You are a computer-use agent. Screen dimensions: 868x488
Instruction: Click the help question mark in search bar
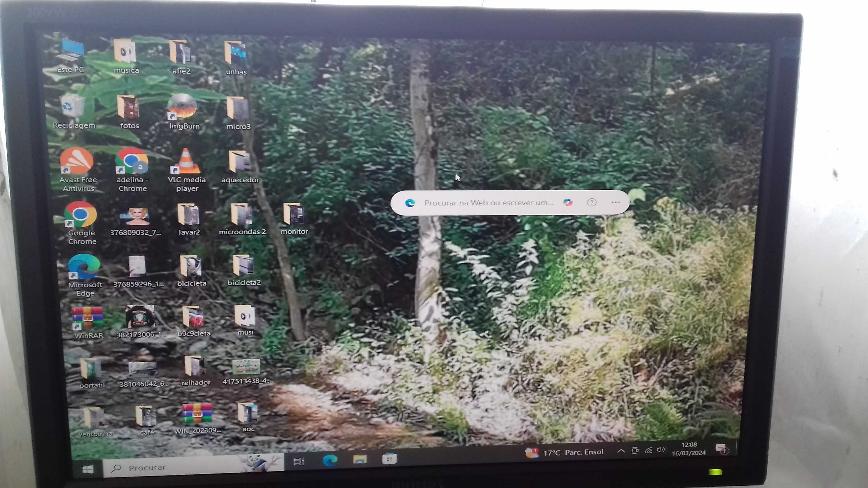pos(591,202)
